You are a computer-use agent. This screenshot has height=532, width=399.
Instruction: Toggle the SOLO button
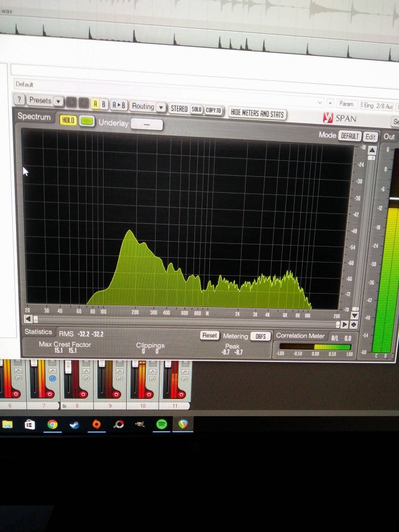click(x=196, y=109)
